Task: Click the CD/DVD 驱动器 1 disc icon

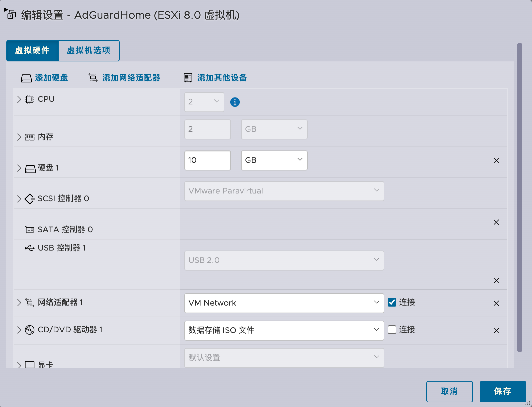Action: tap(30, 330)
